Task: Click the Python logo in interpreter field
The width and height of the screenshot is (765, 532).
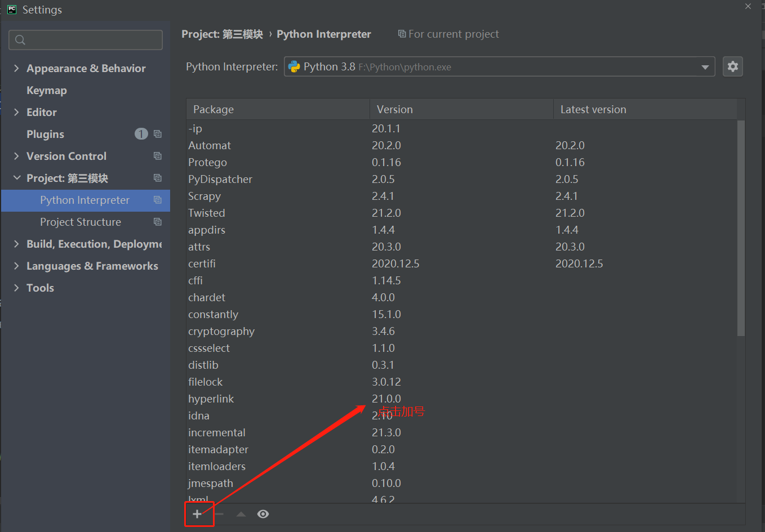Action: pyautogui.click(x=294, y=66)
